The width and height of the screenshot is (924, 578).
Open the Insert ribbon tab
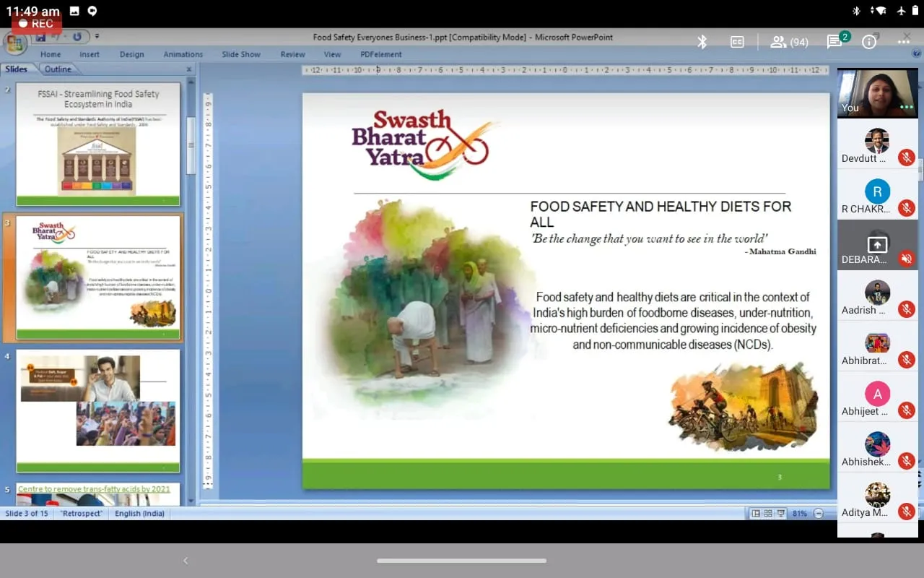pyautogui.click(x=90, y=54)
